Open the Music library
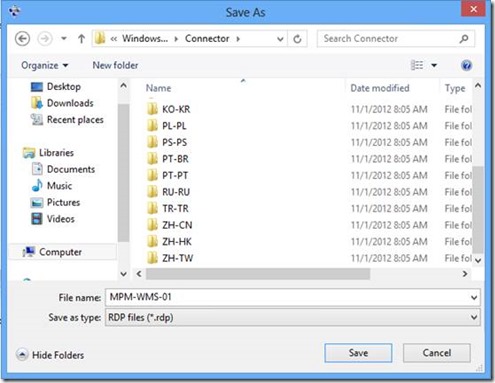The height and width of the screenshot is (383, 495). point(52,186)
